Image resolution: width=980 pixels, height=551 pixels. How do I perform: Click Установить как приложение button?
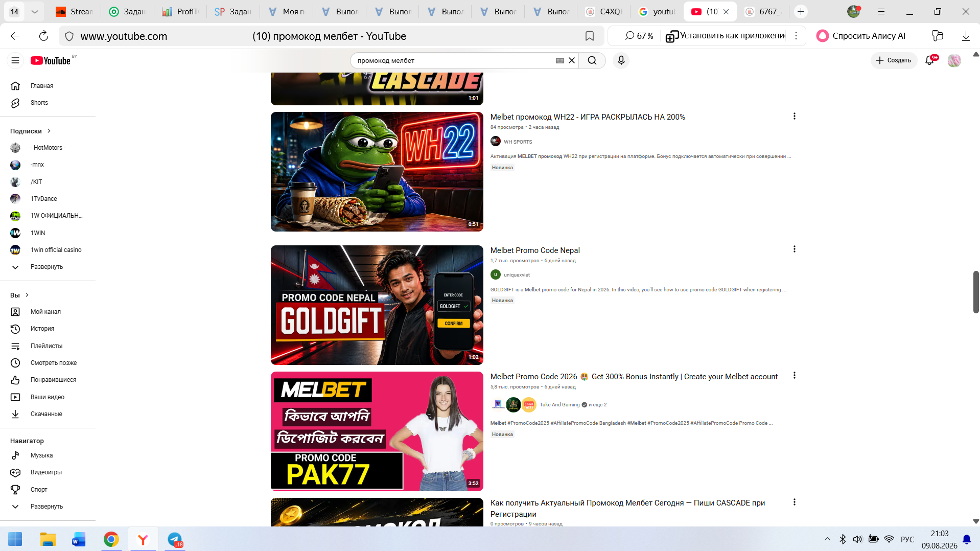726,36
